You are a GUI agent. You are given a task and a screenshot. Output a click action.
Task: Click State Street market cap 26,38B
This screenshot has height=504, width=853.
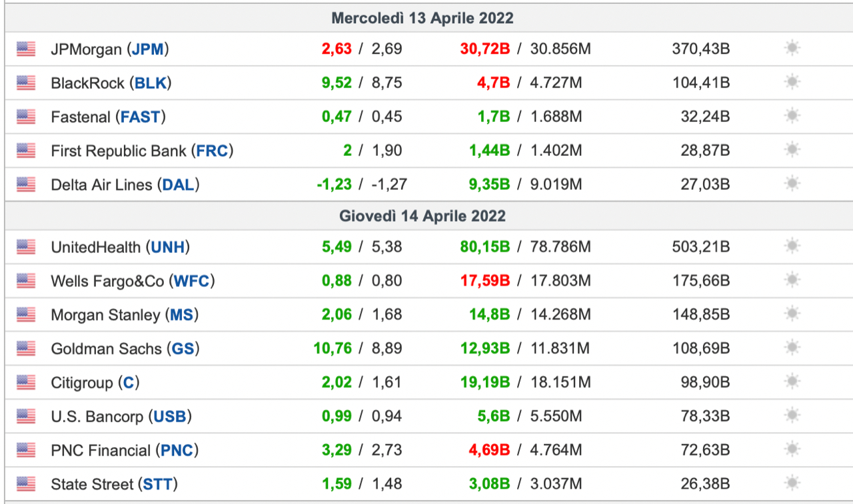[705, 485]
